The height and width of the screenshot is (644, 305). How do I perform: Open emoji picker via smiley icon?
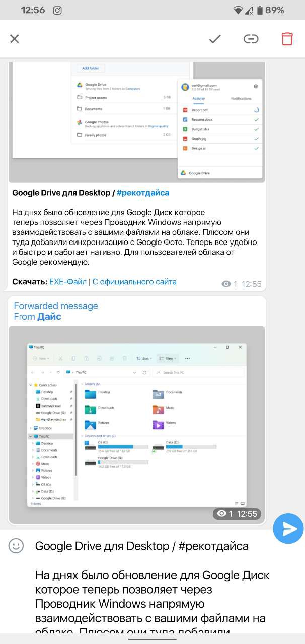coord(16,546)
